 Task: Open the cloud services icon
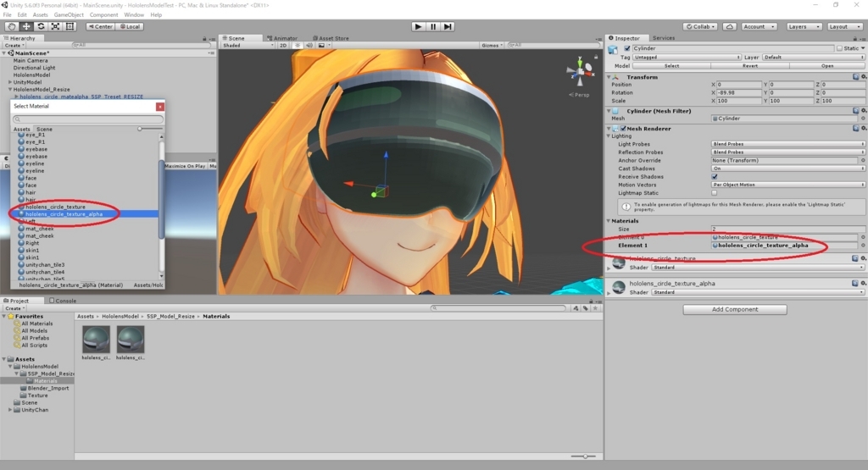(x=730, y=26)
